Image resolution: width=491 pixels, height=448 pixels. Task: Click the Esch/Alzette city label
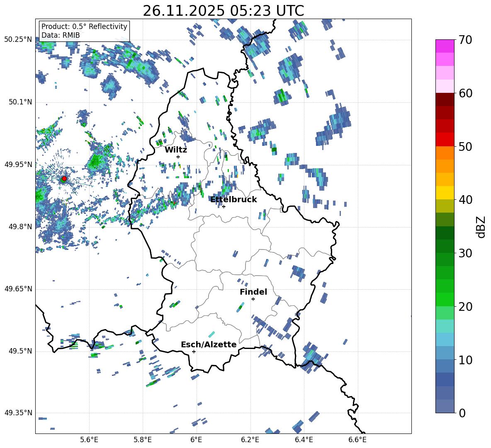tap(209, 344)
